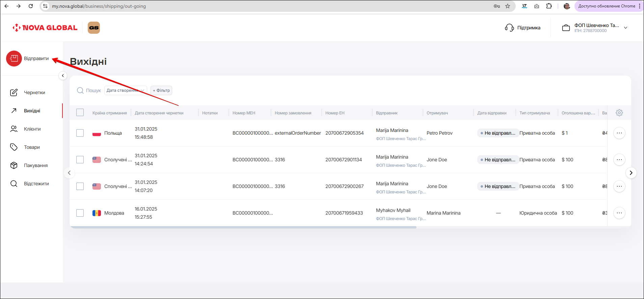The height and width of the screenshot is (299, 644).
Task: Open more actions for Молдова row
Action: pyautogui.click(x=619, y=213)
